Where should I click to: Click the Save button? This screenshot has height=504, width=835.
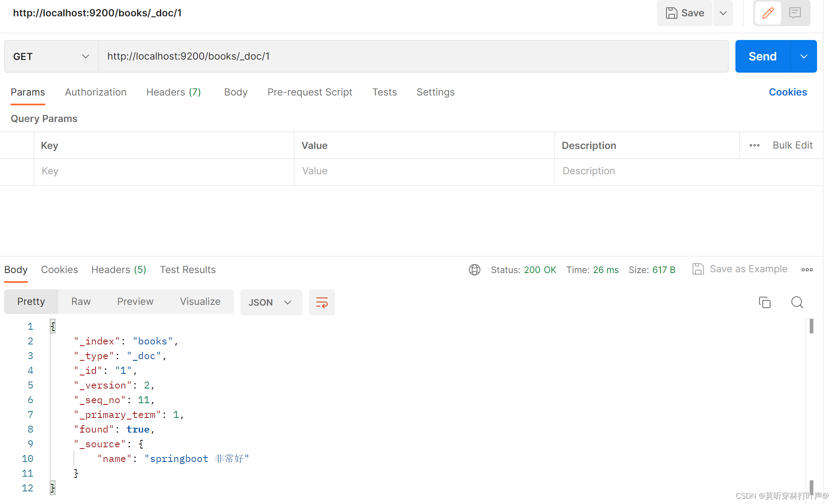pos(685,13)
